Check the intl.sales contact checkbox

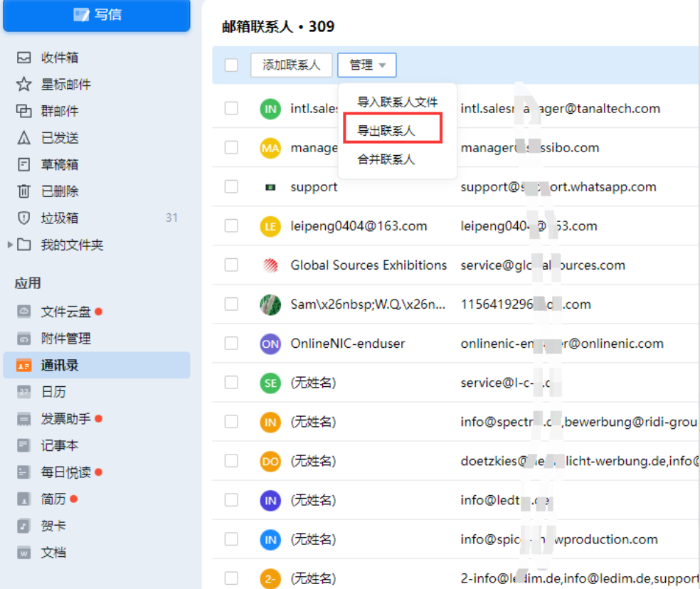(231, 108)
